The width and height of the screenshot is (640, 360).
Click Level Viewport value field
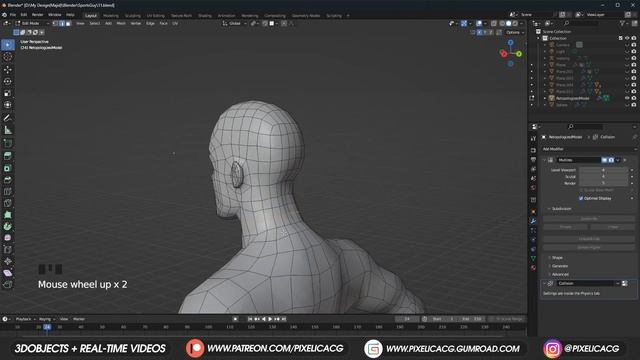click(603, 170)
